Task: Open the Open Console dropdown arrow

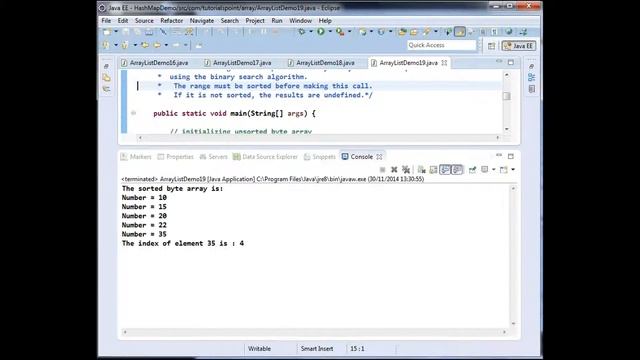Action: coord(513,169)
